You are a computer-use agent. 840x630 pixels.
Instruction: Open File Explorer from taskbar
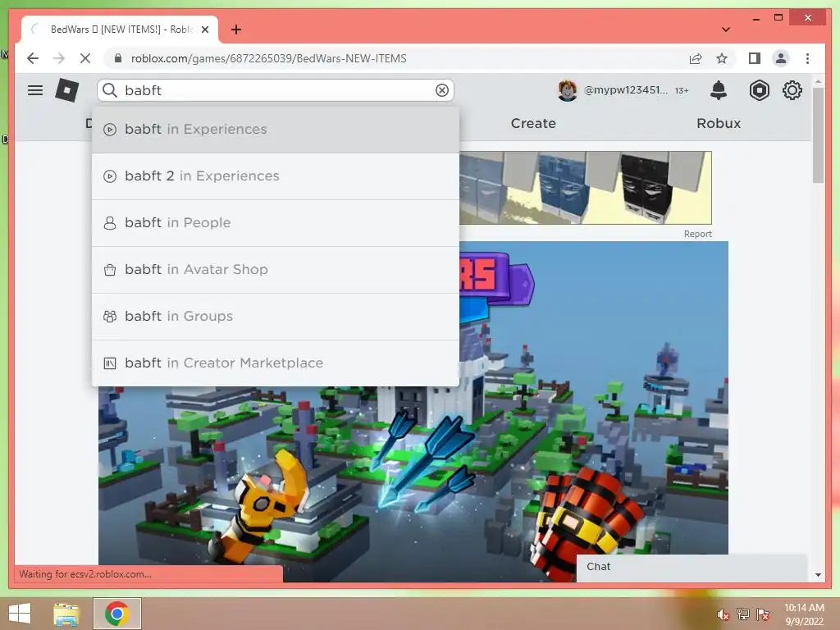pos(66,614)
